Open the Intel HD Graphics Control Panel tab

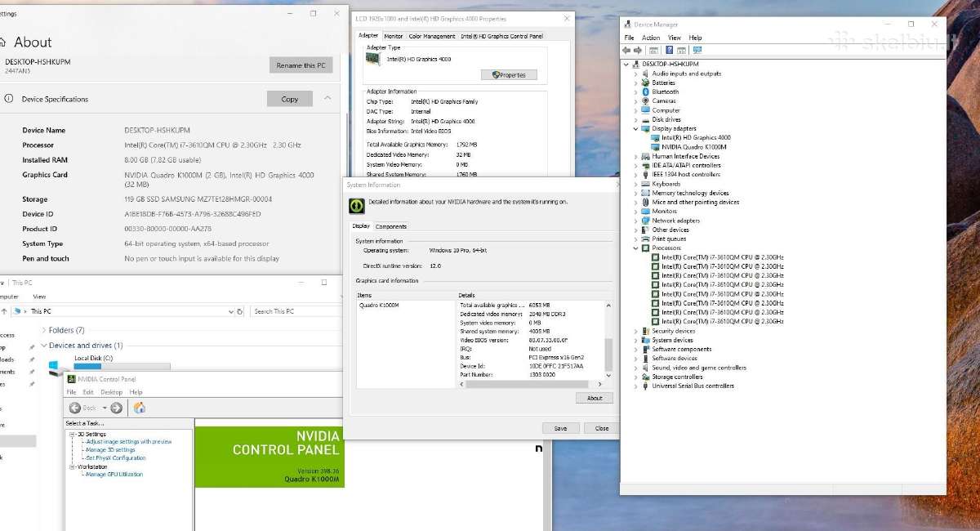tap(501, 36)
